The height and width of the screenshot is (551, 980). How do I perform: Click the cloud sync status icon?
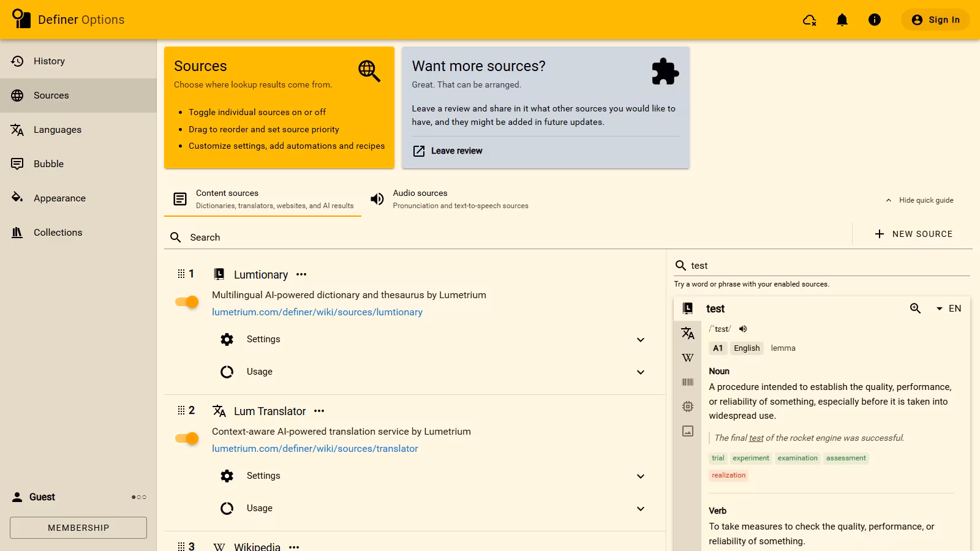click(810, 20)
